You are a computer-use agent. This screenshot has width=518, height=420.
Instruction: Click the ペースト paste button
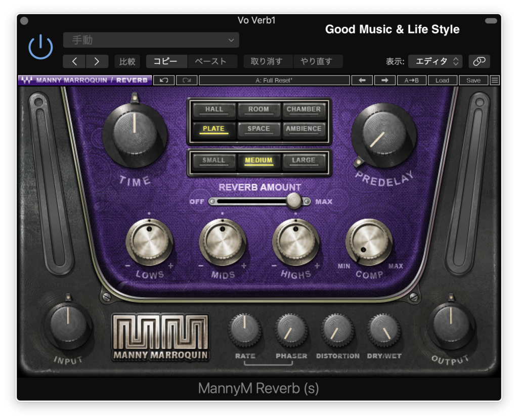pos(212,62)
